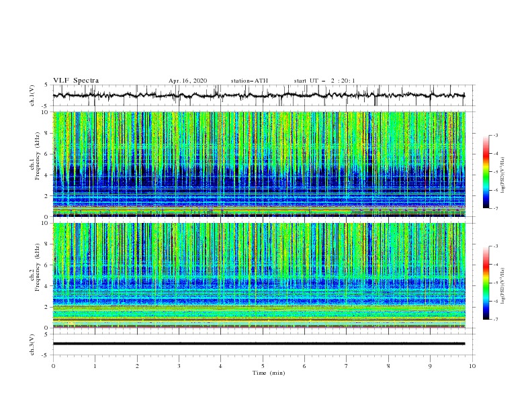Click the "-7" label on the lower color bar
The width and height of the screenshot is (532, 411).
495,319
